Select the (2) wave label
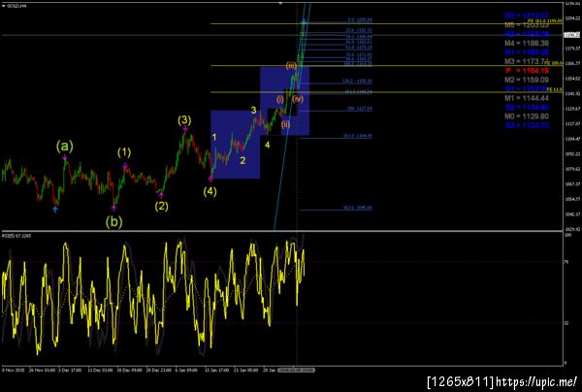This screenshot has width=582, height=392. 161,206
